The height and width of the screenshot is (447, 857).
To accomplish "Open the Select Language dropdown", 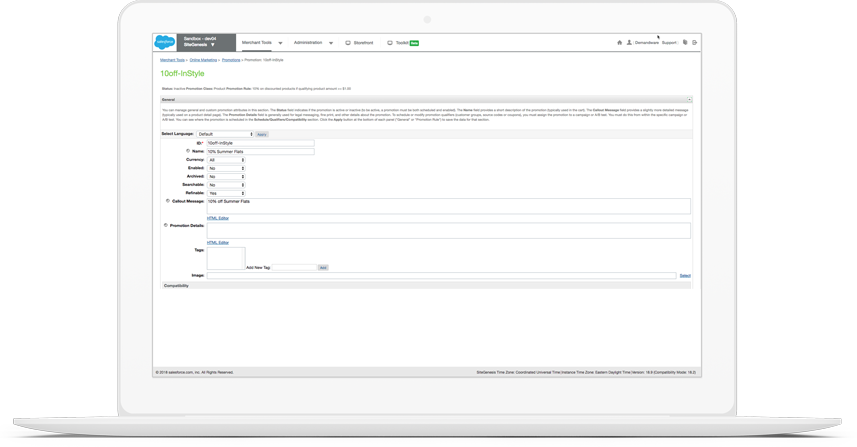I will tap(226, 134).
